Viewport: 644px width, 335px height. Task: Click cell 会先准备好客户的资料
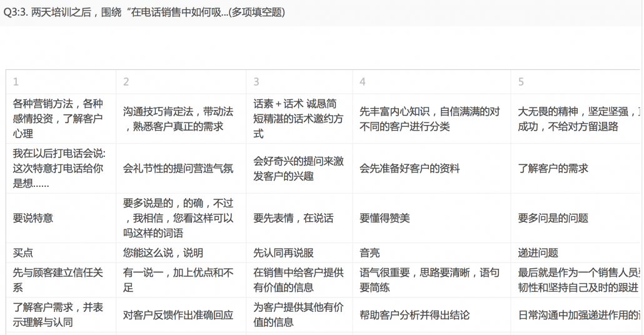click(431, 168)
